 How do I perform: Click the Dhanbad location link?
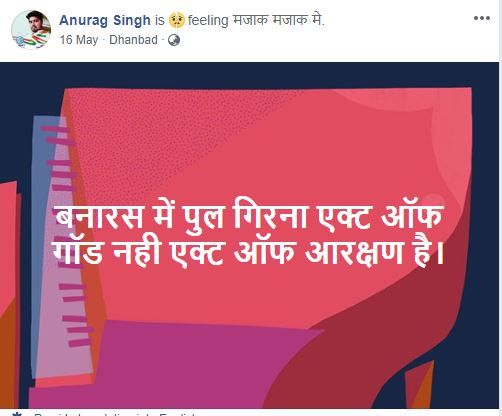point(133,40)
